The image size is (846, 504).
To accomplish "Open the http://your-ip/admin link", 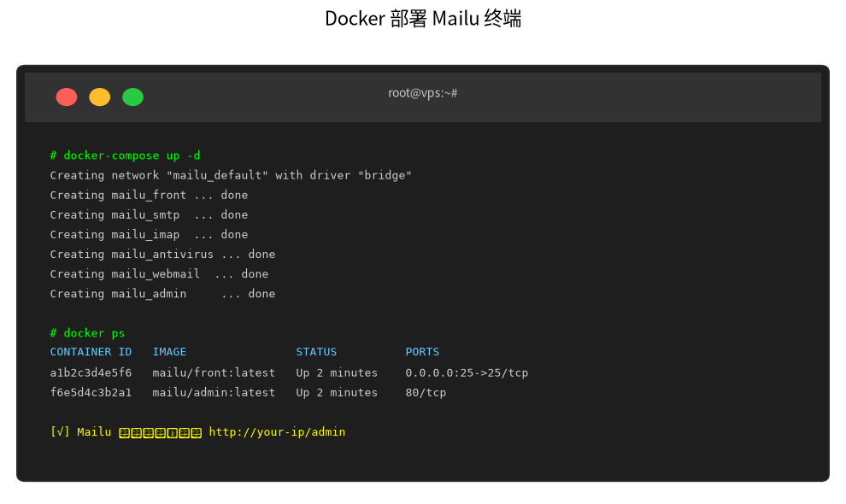I will coord(277,431).
